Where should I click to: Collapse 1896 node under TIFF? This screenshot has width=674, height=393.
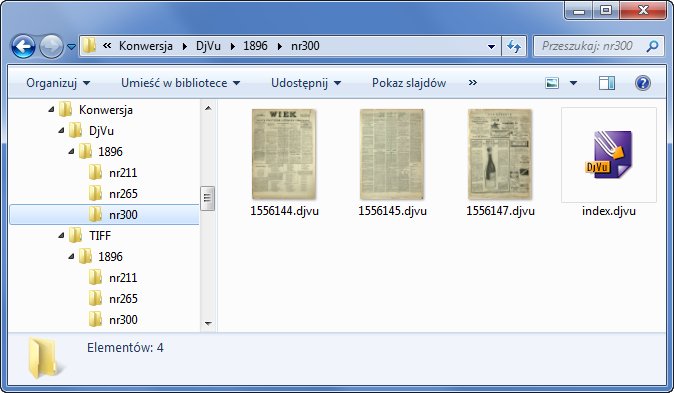point(71,256)
